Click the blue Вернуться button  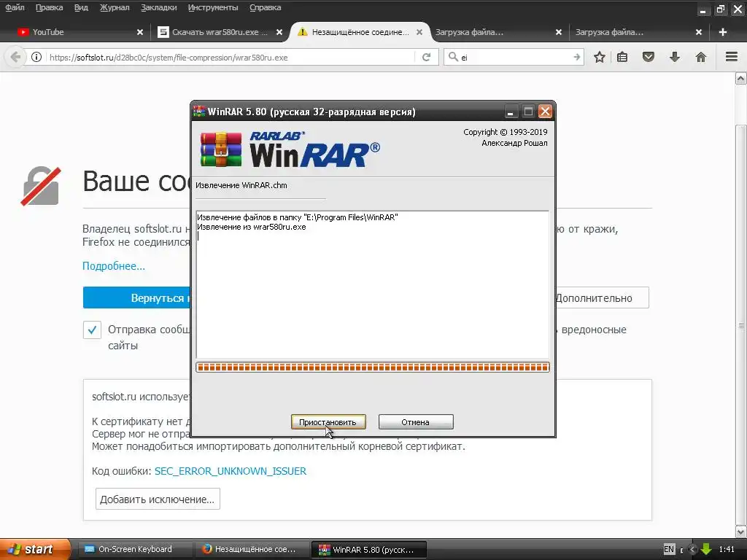[x=136, y=297]
